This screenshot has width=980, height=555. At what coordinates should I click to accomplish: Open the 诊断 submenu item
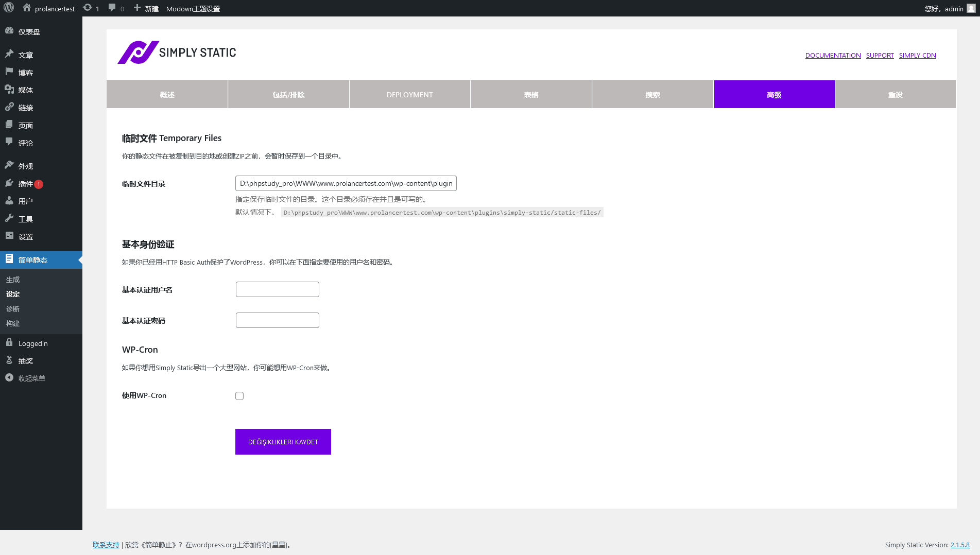click(13, 309)
